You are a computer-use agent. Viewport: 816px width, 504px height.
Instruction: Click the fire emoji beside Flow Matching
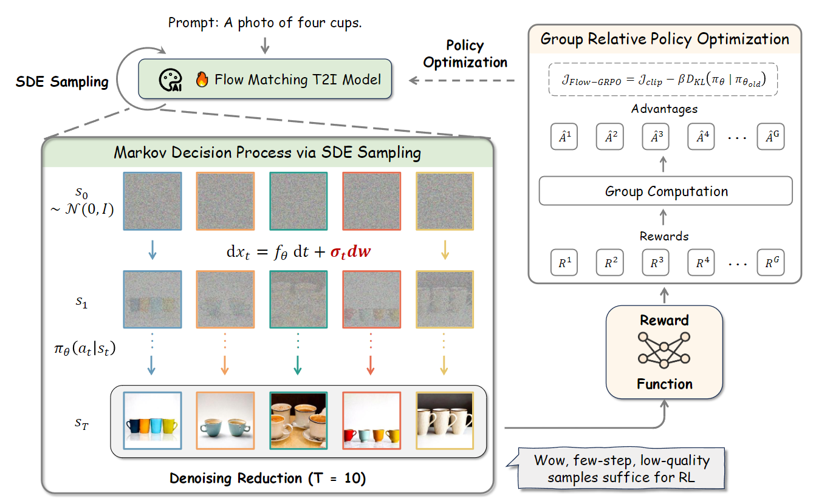pos(202,79)
